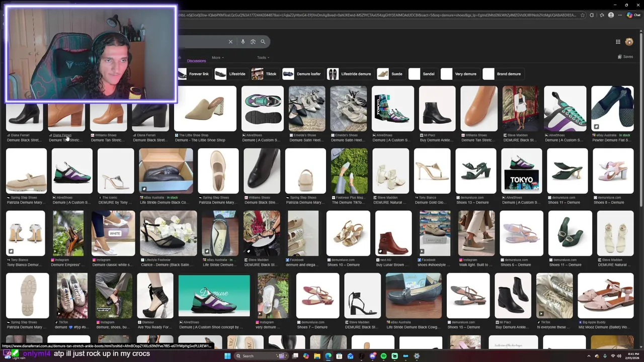Open Settings gear in the taskbar
Screen dimensions: 644x362
coord(417,356)
